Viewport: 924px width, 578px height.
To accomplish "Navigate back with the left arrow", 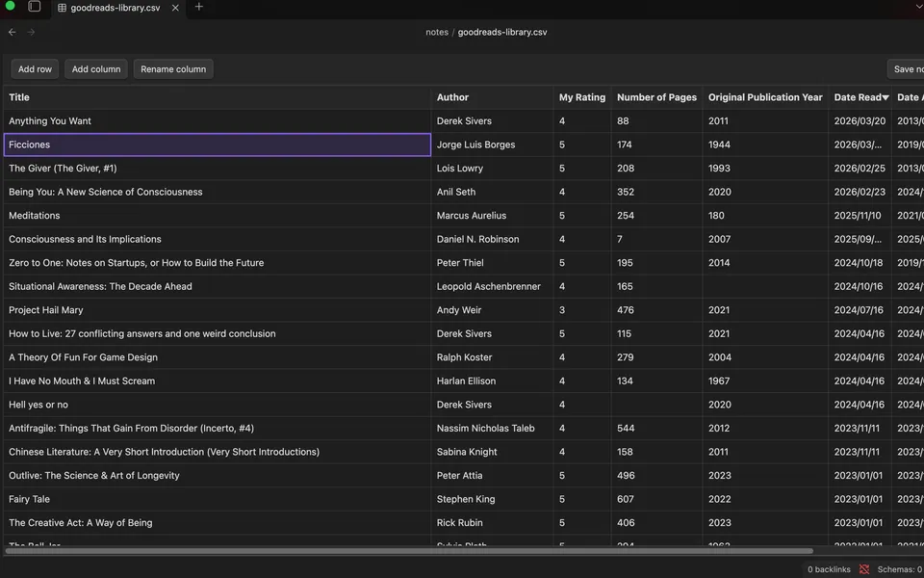I will tap(12, 32).
